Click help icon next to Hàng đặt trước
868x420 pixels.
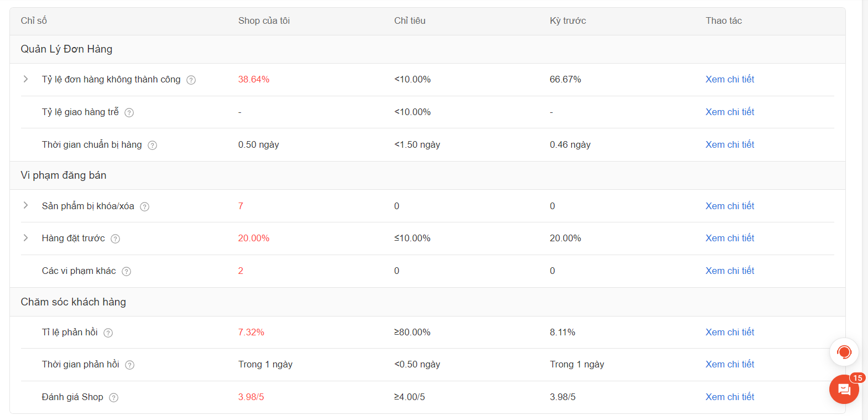(x=116, y=239)
